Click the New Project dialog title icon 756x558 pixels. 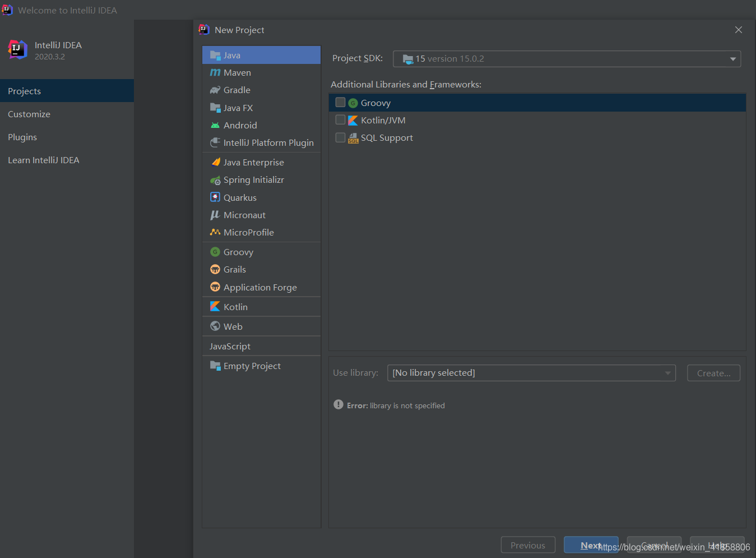(204, 29)
